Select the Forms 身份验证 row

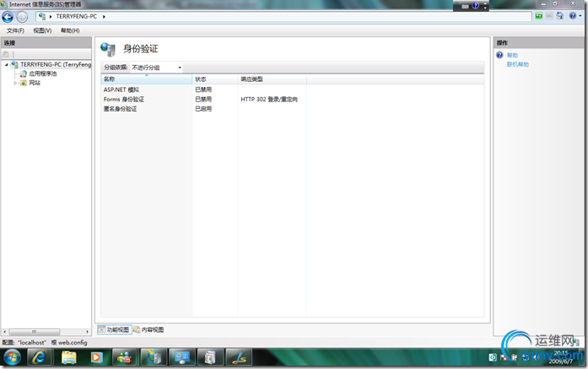[124, 100]
